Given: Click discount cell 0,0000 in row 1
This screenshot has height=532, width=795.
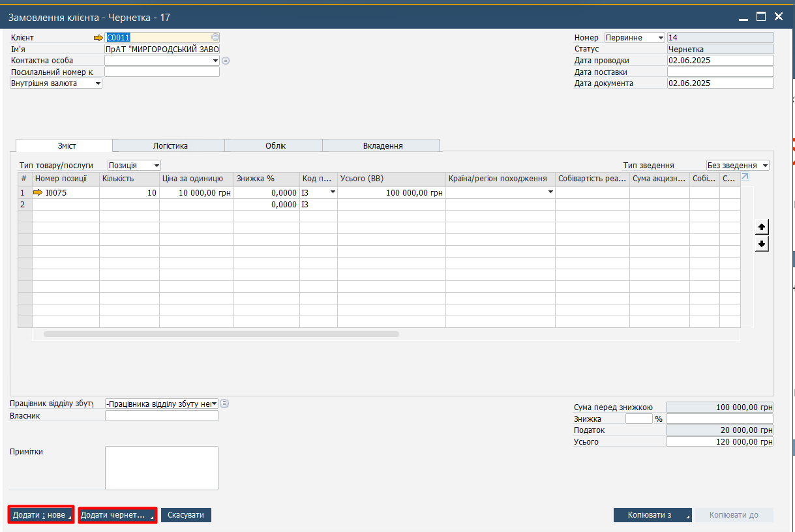Looking at the screenshot, I should (267, 193).
